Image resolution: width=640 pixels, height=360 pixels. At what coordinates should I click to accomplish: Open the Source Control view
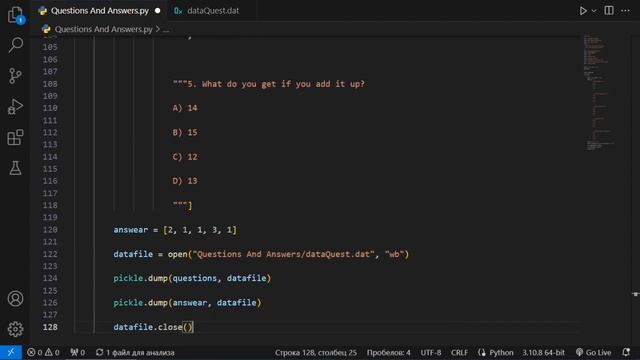pos(16,76)
